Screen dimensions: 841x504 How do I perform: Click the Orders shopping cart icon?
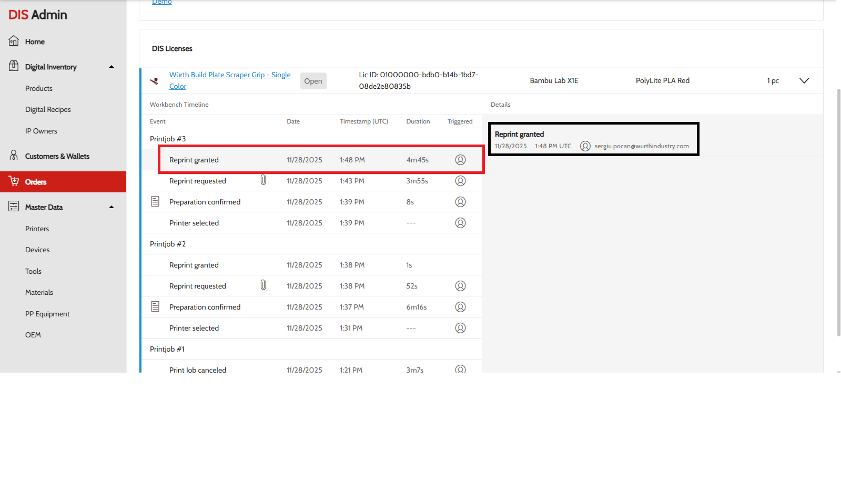coord(14,181)
